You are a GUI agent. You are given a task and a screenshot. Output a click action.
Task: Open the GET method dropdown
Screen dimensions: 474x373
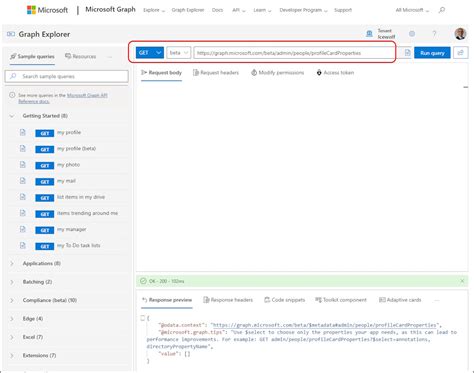pyautogui.click(x=150, y=53)
